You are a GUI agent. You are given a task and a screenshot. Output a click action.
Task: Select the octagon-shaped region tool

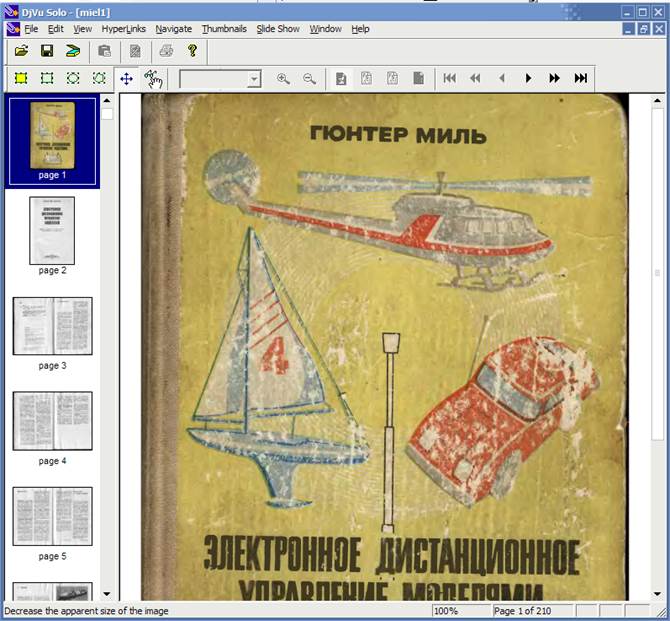point(73,78)
